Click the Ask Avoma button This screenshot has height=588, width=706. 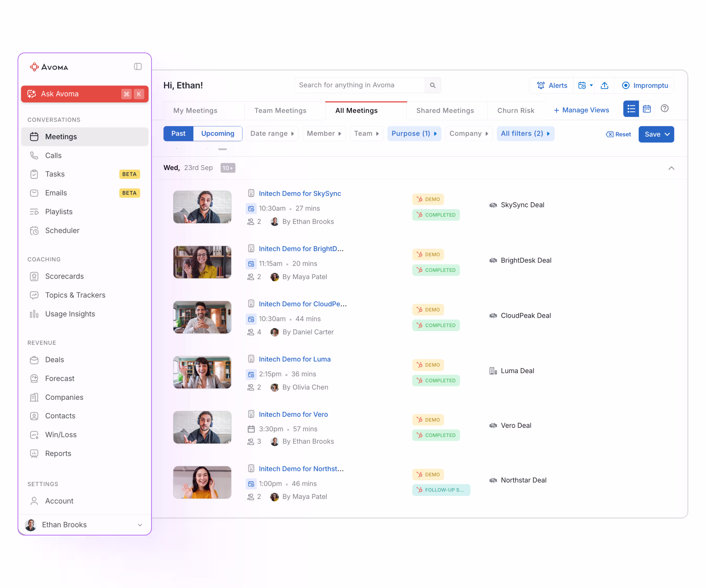(85, 94)
